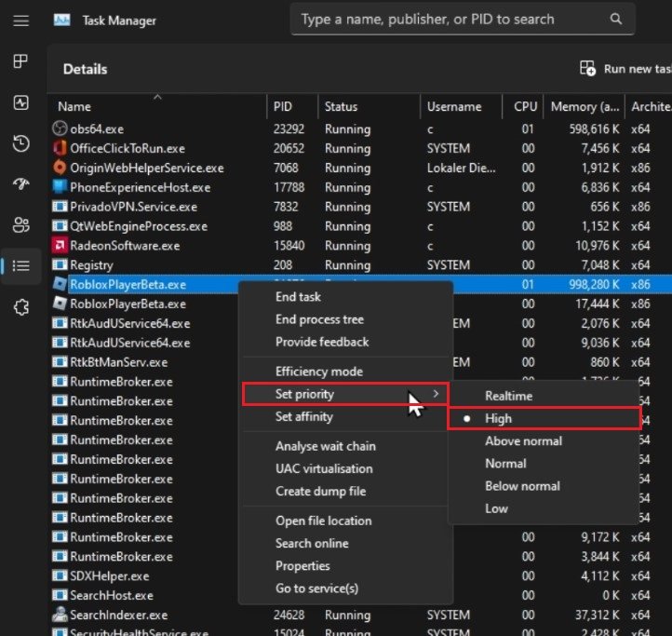Click memory value 598,616 K
Image resolution: width=672 pixels, height=636 pixels.
[x=594, y=129]
